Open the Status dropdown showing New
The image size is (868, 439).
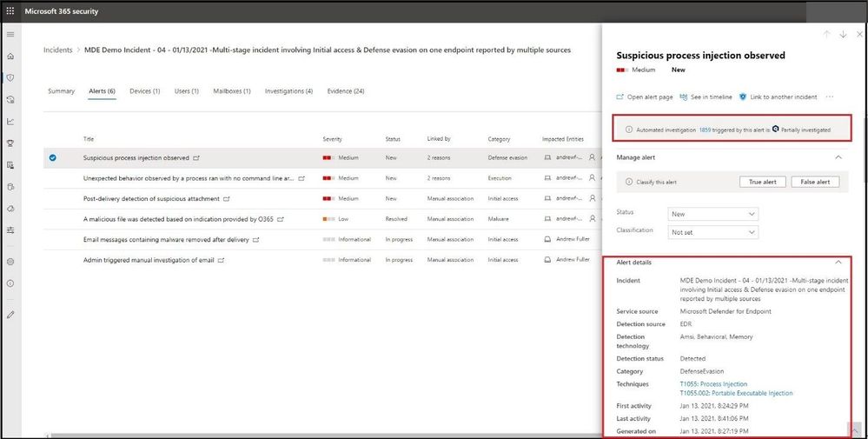[x=713, y=214]
